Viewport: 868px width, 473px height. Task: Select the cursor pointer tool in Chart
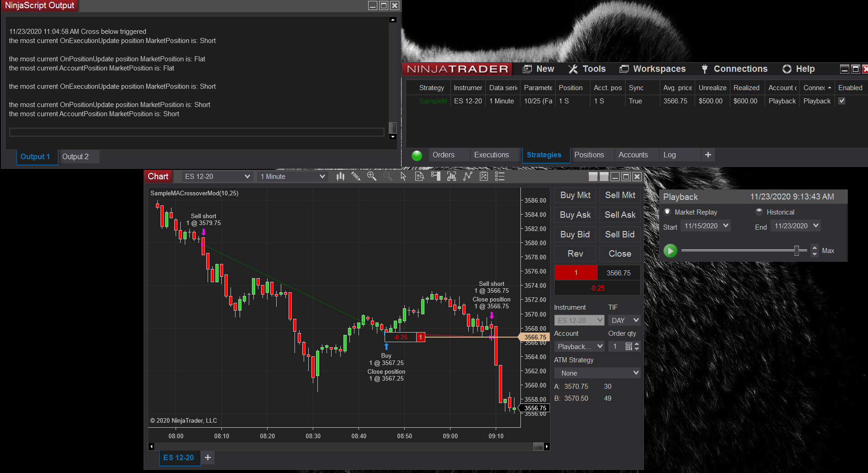click(403, 177)
